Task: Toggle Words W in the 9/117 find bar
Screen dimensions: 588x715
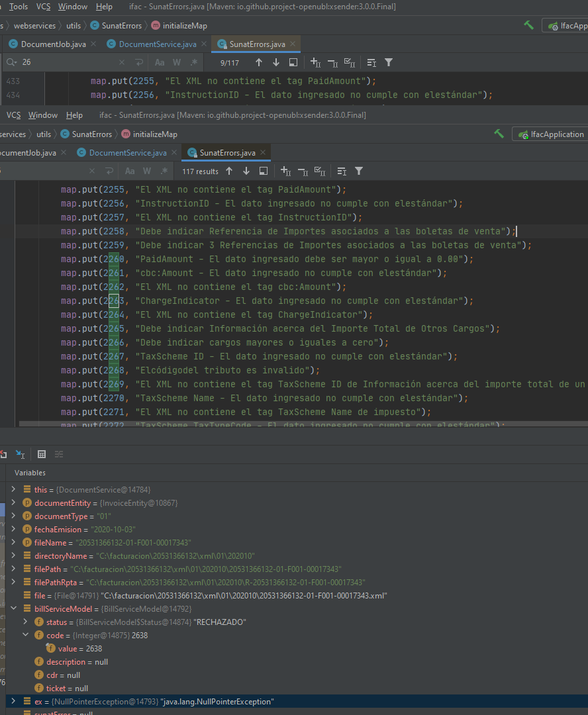Action: pos(177,62)
